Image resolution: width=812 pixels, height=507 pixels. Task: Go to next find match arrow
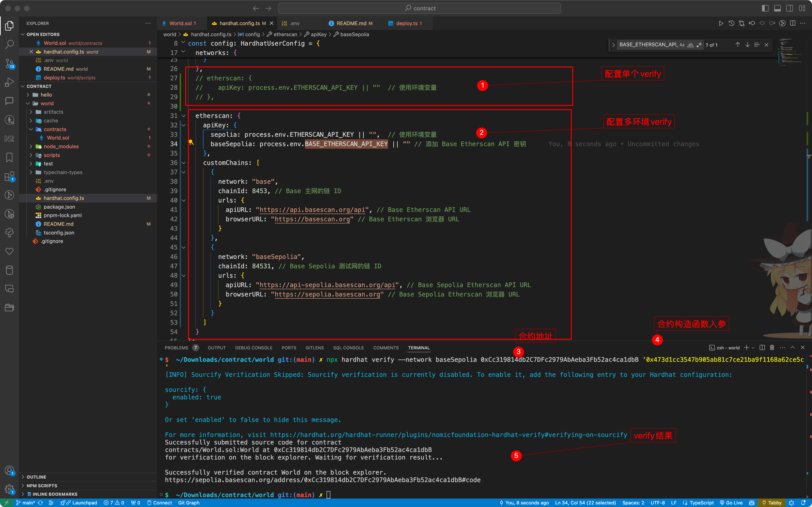(747, 45)
